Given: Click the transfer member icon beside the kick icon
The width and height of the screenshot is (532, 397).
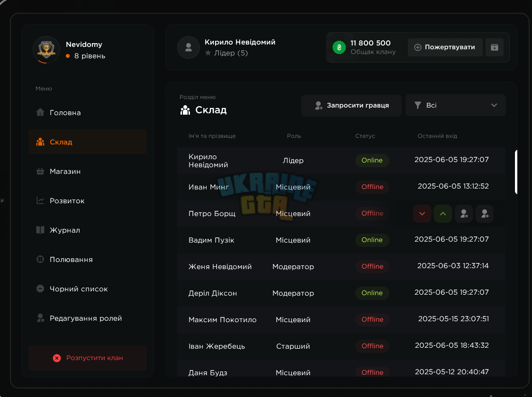Looking at the screenshot, I should pos(485,214).
